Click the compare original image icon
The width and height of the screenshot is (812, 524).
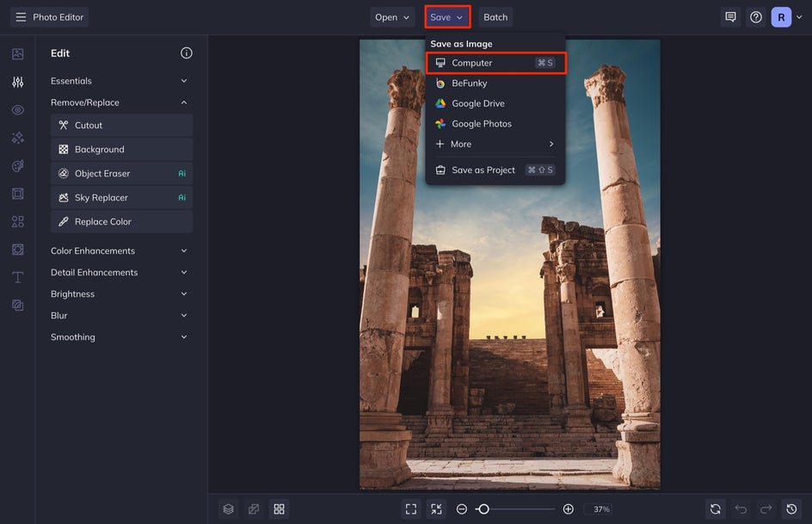[254, 509]
